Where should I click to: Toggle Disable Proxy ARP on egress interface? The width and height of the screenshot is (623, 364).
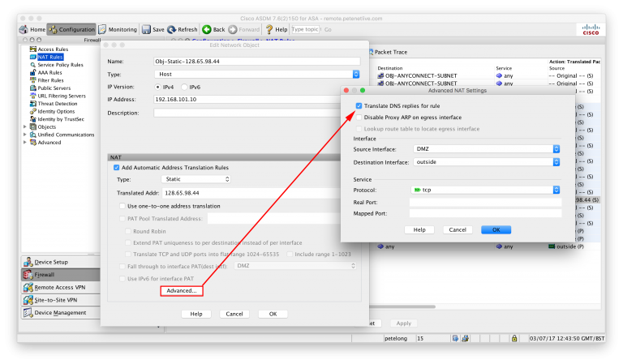click(359, 118)
